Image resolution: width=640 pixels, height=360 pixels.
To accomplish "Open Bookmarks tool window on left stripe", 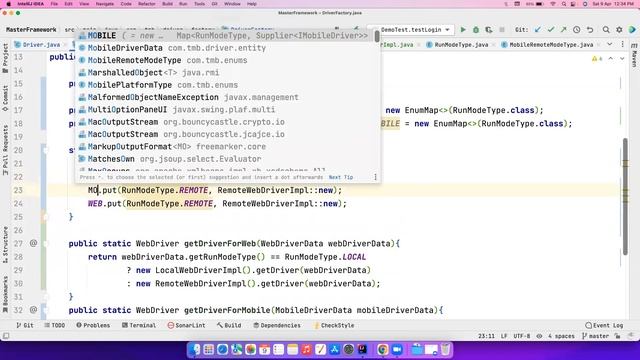I will (x=5, y=295).
